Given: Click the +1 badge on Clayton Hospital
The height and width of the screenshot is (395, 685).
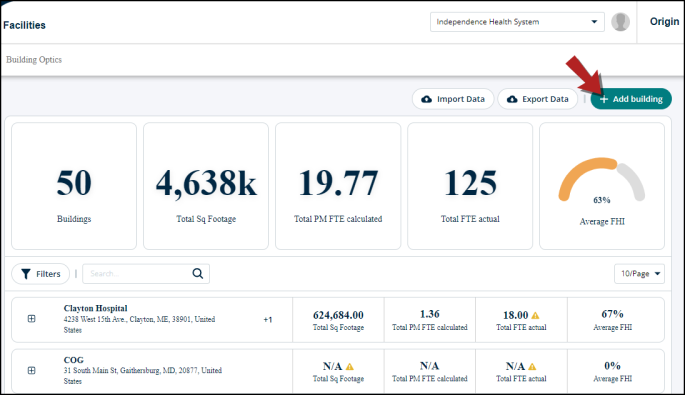Looking at the screenshot, I should pyautogui.click(x=268, y=320).
